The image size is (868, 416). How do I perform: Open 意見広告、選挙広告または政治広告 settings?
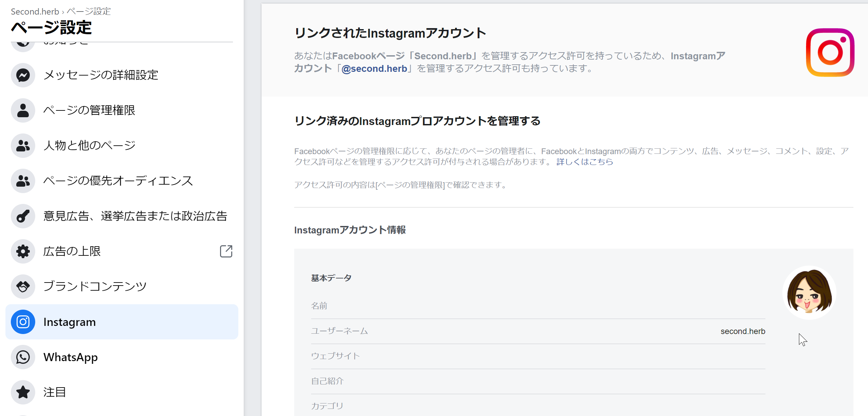pyautogui.click(x=122, y=216)
